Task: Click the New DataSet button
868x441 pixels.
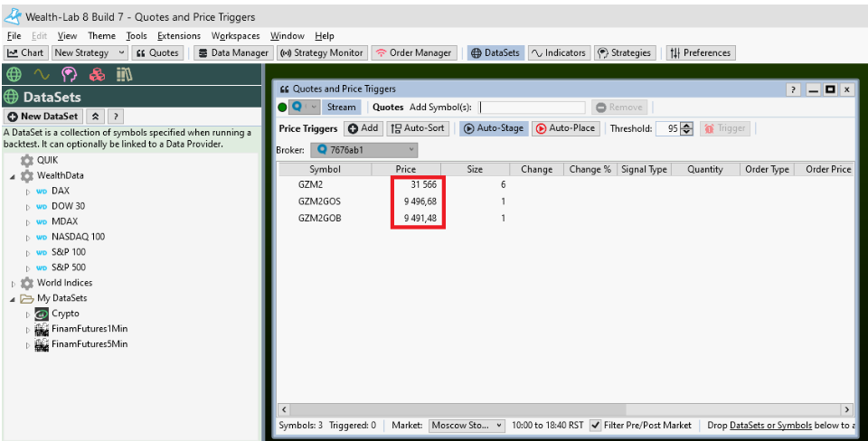Action: 42,117
